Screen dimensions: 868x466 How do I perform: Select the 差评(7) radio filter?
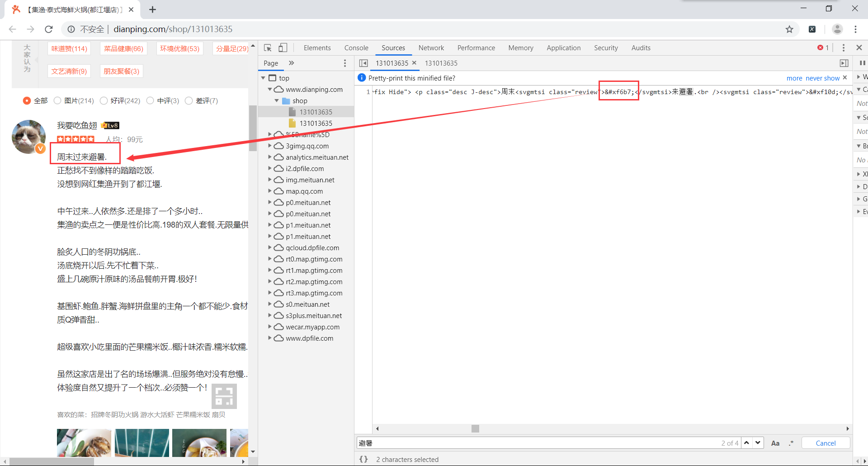point(189,100)
